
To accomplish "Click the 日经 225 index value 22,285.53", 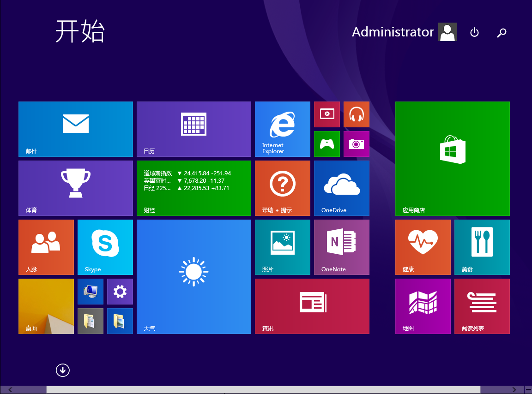I will click(x=196, y=188).
